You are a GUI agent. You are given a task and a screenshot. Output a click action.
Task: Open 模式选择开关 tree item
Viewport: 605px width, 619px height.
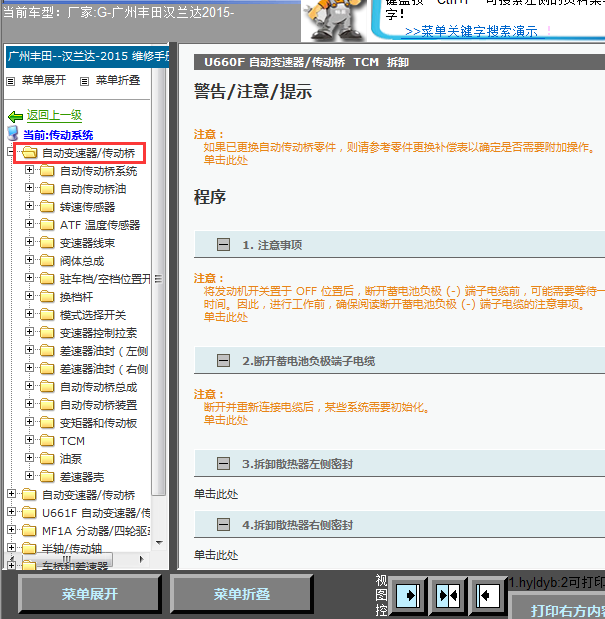93,315
